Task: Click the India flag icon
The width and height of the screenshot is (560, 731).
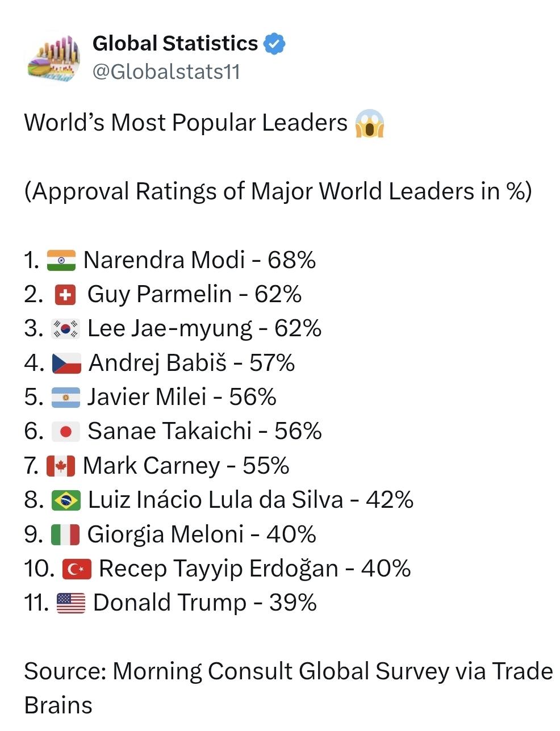Action: [61, 260]
